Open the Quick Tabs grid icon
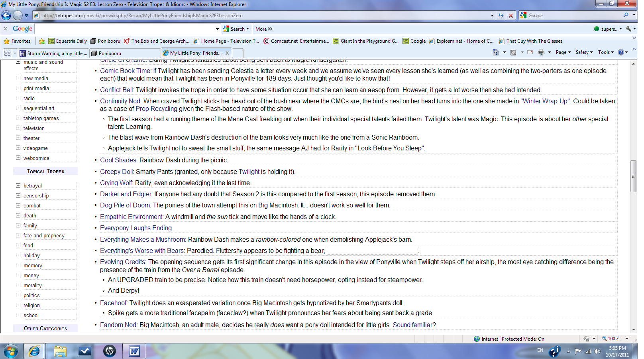The height and width of the screenshot is (359, 644). point(7,53)
